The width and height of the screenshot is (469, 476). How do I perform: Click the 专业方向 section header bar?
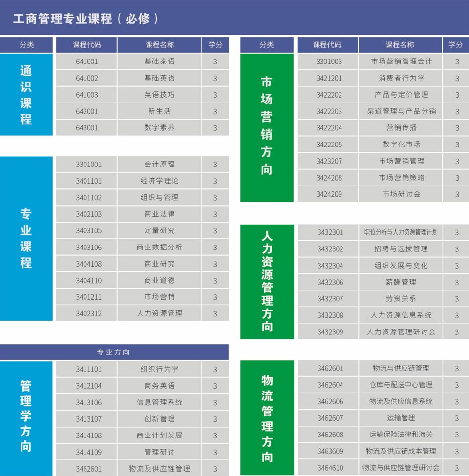coord(114,352)
